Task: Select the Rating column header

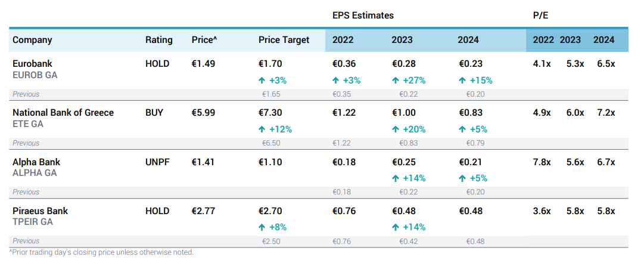Action: click(158, 40)
